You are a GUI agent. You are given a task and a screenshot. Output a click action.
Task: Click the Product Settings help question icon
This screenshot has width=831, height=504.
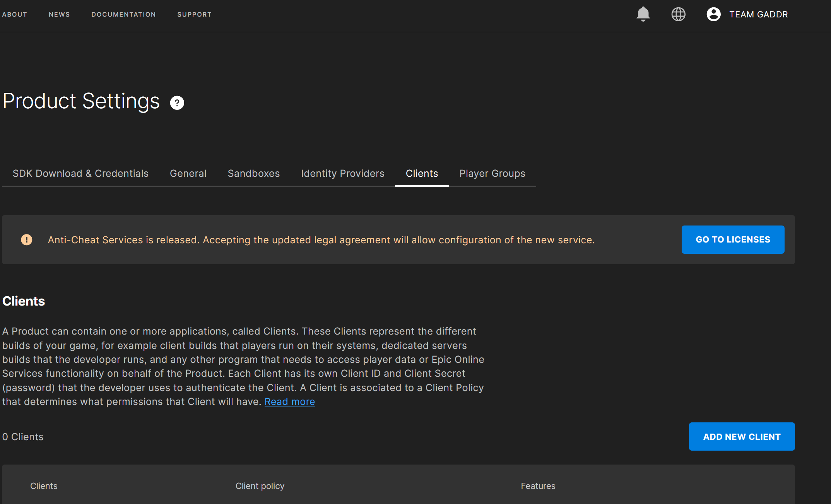coord(177,103)
